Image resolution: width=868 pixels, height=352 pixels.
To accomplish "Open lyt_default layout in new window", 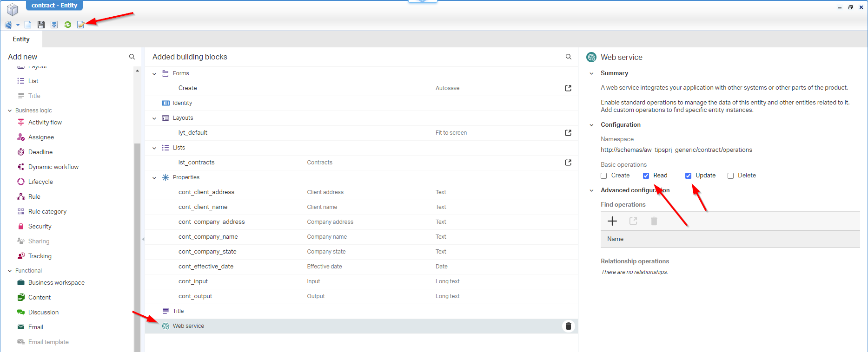I will point(568,133).
